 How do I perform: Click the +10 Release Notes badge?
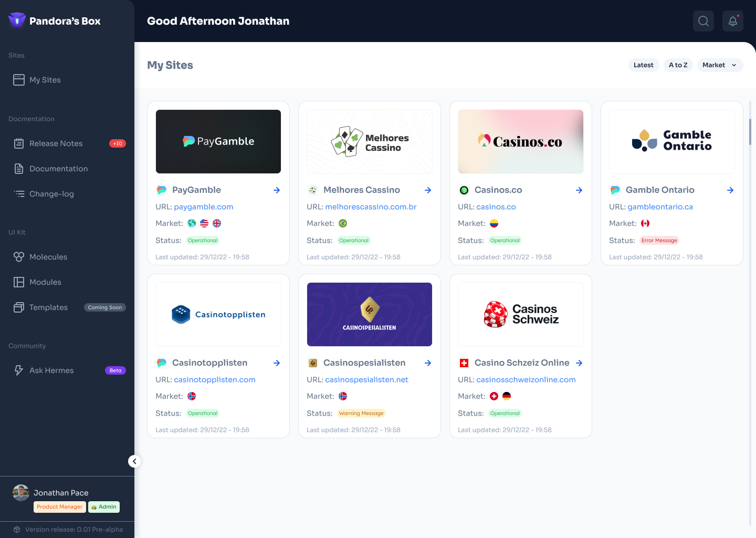tap(118, 143)
